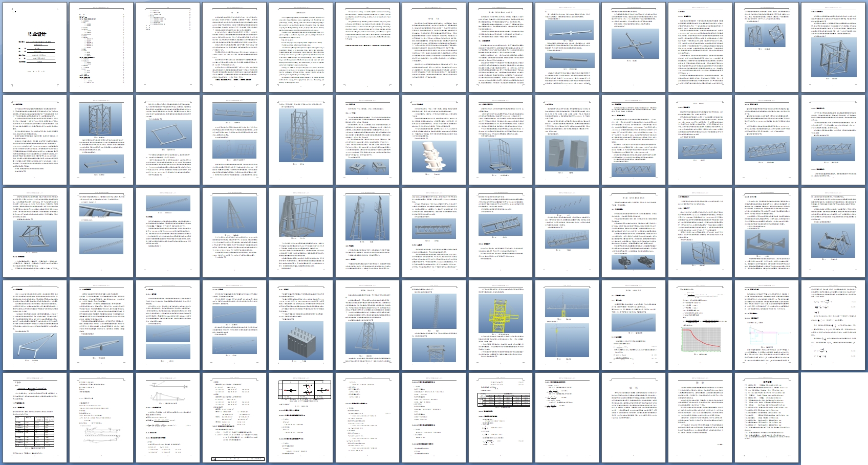Open page 30 with tall narrow mast render
This screenshot has width=868, height=465.
[x=234, y=232]
